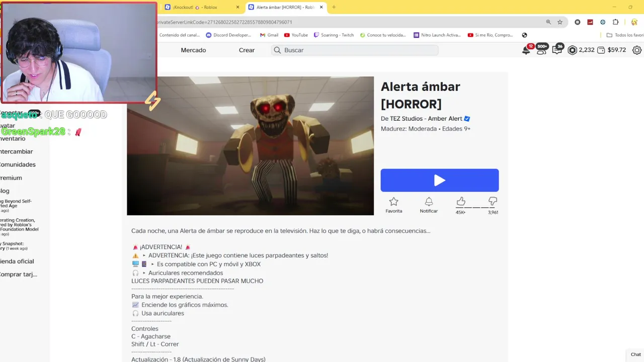Image resolution: width=644 pixels, height=362 pixels.
Task: Open the Chat button at bottom right
Action: click(635, 354)
